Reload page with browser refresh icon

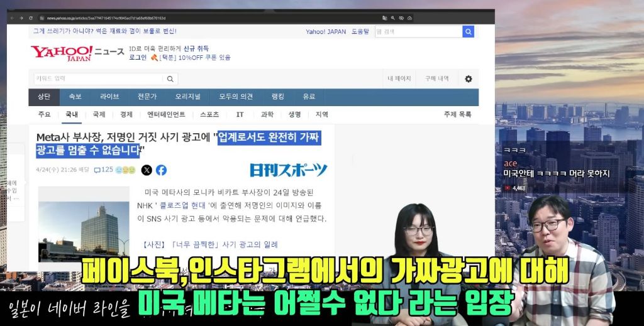pyautogui.click(x=31, y=18)
